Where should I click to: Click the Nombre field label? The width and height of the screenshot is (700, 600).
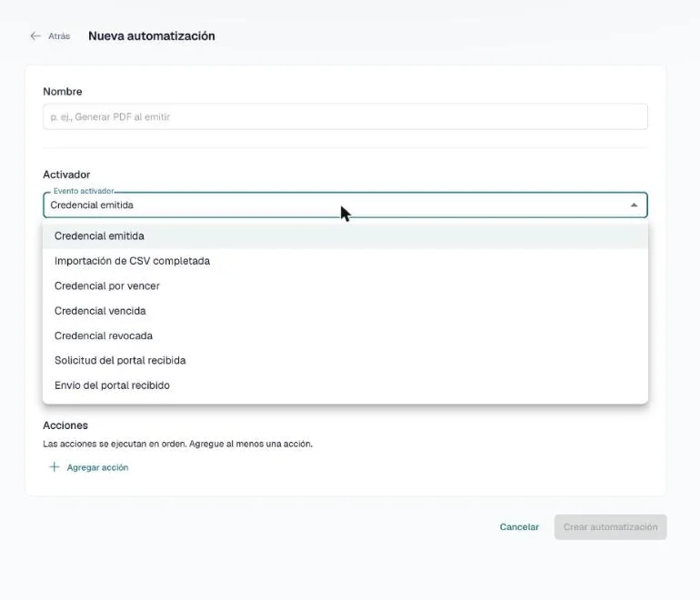(63, 92)
